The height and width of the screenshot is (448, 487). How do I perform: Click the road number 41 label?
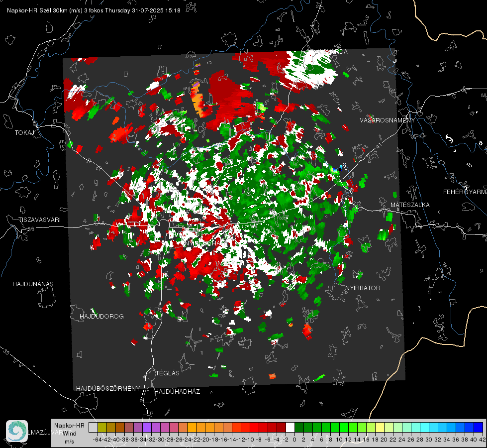[x=378, y=145]
